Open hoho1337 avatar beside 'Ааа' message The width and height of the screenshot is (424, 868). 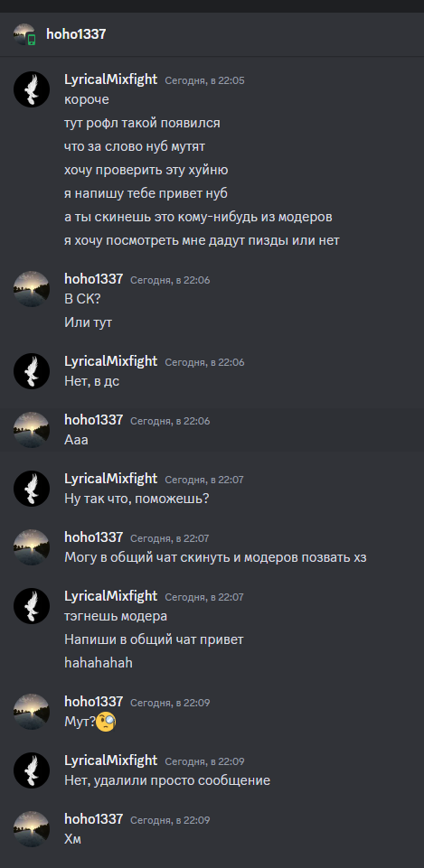[32, 430]
